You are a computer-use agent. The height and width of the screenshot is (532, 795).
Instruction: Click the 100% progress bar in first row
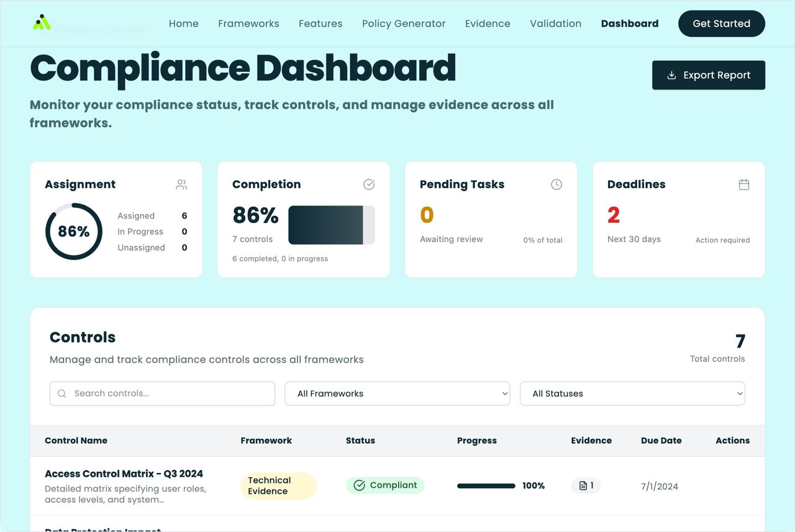click(486, 486)
